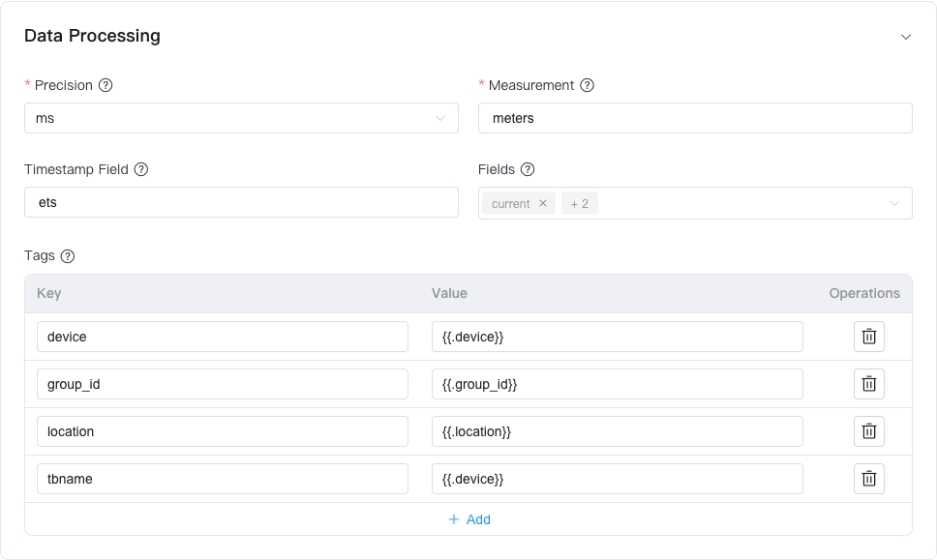The width and height of the screenshot is (937, 560).
Task: Delete the tbname tag row
Action: 869,479
